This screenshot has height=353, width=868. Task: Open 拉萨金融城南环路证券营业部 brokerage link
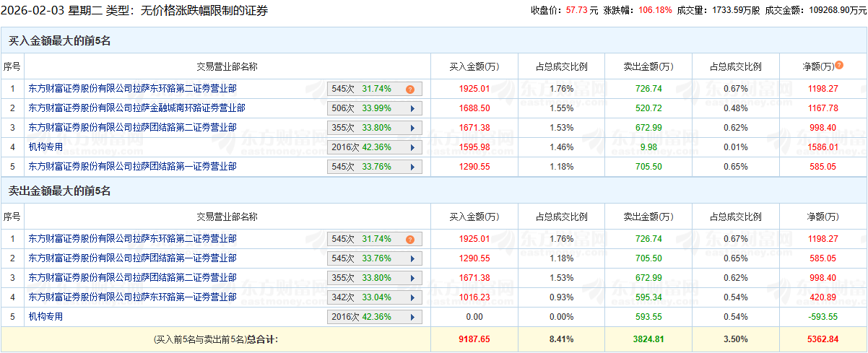pos(136,108)
